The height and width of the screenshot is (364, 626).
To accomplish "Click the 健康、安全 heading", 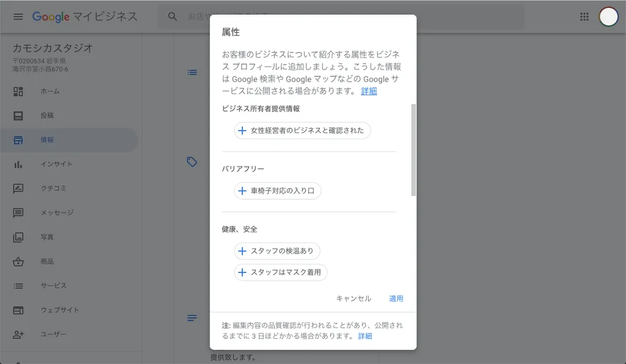I will tap(240, 229).
